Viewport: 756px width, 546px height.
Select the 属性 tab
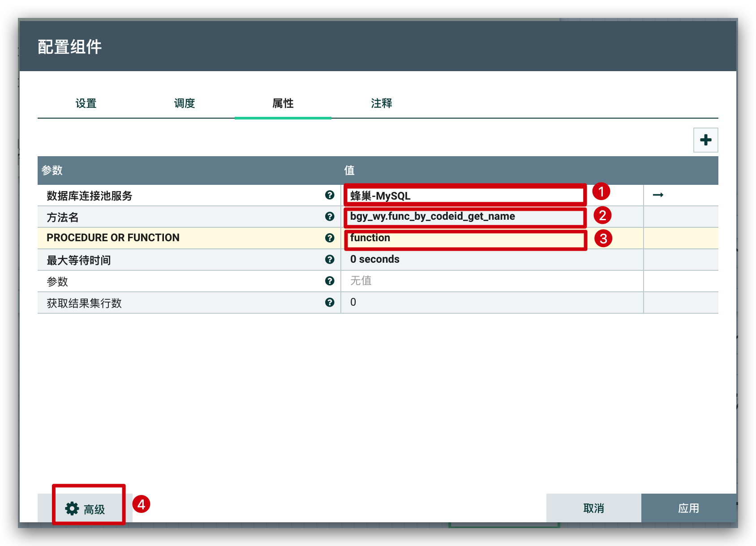pyautogui.click(x=283, y=103)
